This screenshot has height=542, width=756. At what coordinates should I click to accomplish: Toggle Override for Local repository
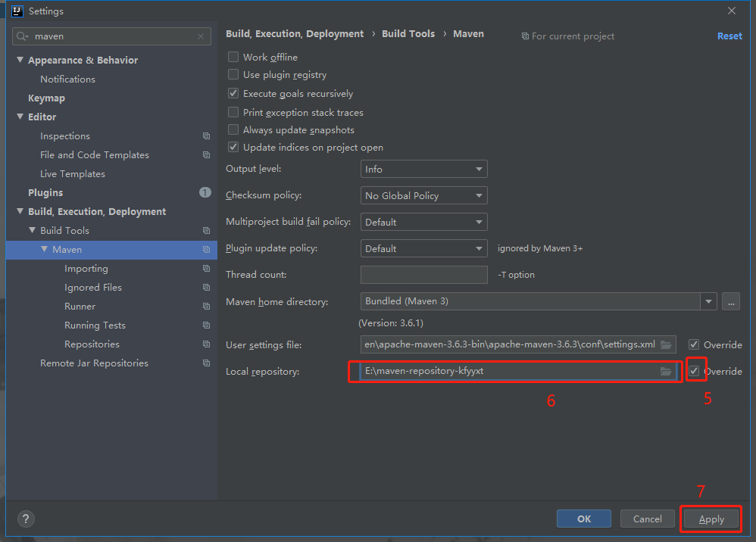point(694,372)
